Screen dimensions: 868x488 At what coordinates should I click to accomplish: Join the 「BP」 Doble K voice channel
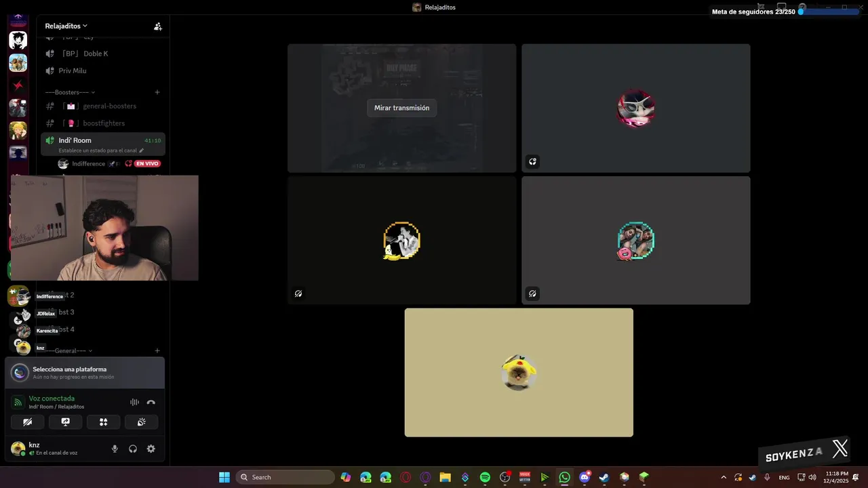coord(102,54)
